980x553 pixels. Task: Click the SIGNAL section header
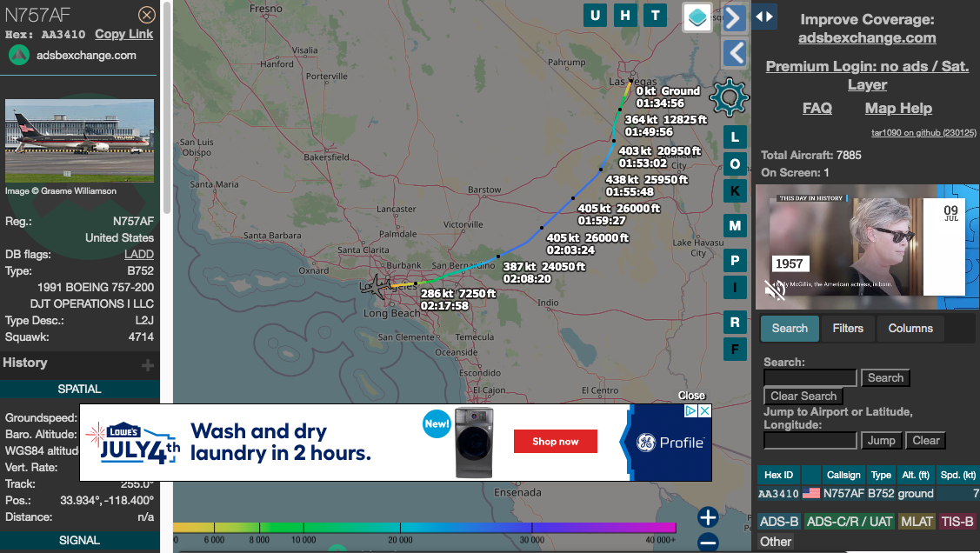[79, 540]
